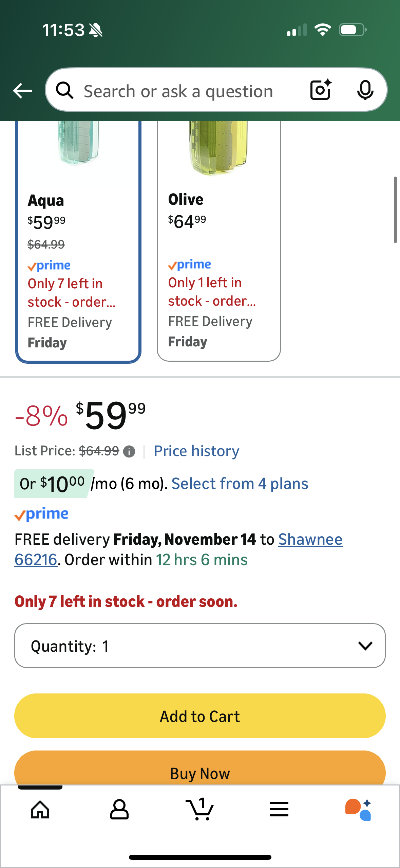The width and height of the screenshot is (400, 868).
Task: Tap the magnifying glass search icon
Action: (65, 91)
